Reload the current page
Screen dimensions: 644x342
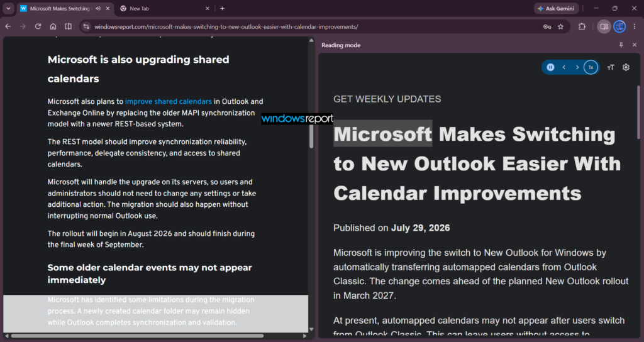[38, 26]
